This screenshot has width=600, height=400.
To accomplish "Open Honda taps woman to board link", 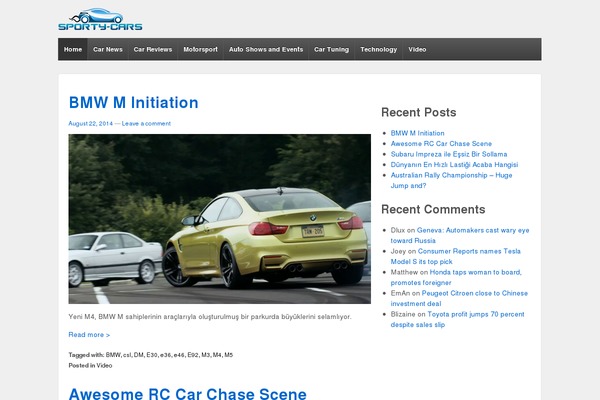I will point(456,278).
